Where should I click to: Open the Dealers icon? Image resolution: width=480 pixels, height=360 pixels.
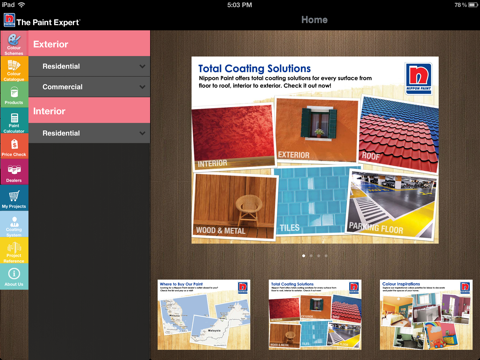coord(14,172)
